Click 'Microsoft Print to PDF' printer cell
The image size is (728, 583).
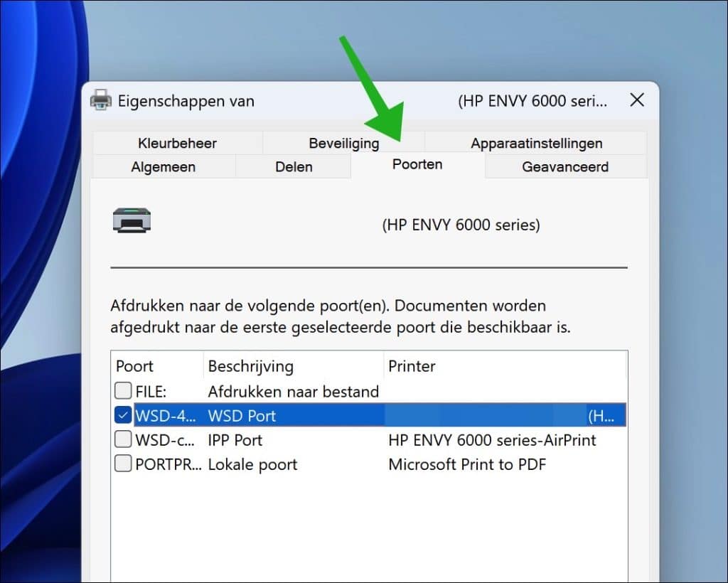coord(467,465)
